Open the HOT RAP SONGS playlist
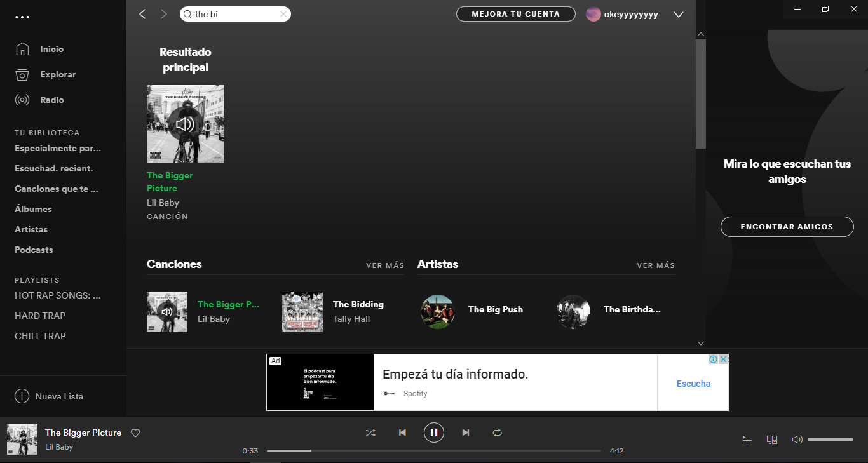868x463 pixels. point(58,295)
